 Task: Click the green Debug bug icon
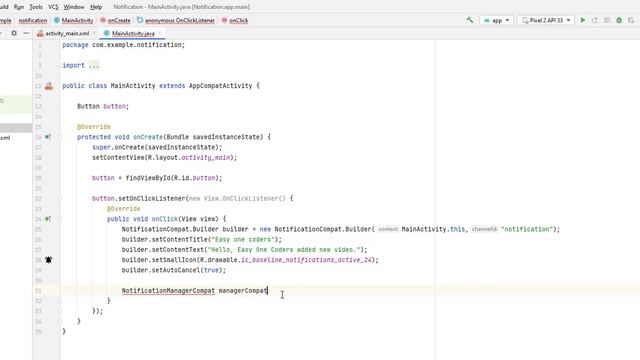[x=619, y=20]
